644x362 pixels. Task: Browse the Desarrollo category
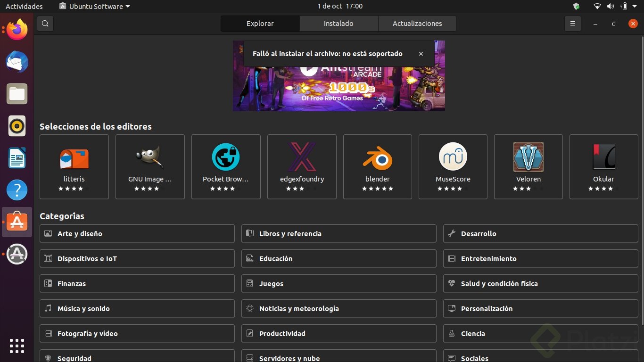coord(540,233)
